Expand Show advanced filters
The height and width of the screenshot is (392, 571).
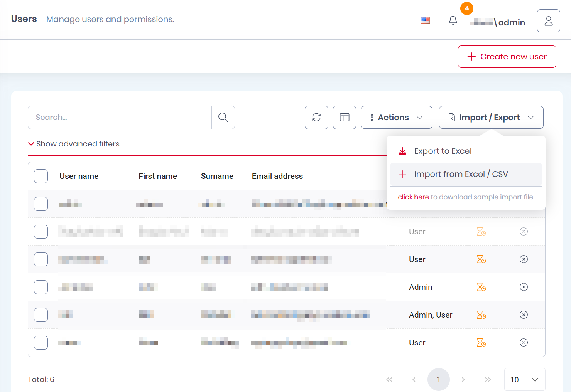74,144
